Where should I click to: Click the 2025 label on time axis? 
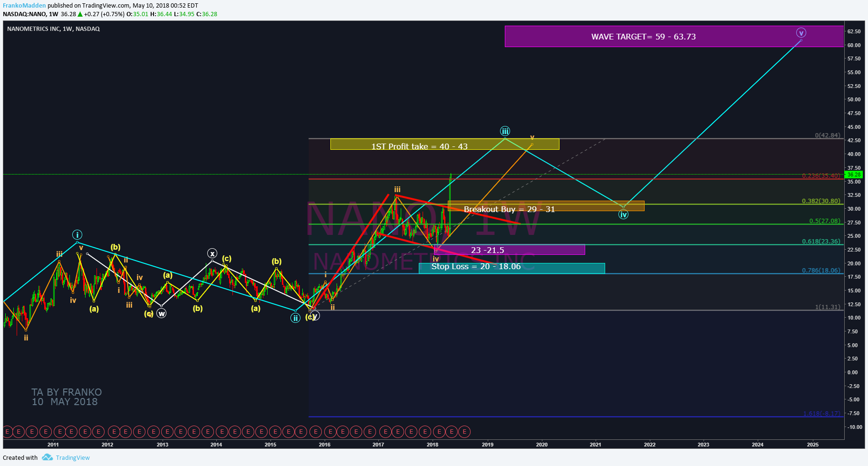[813, 445]
